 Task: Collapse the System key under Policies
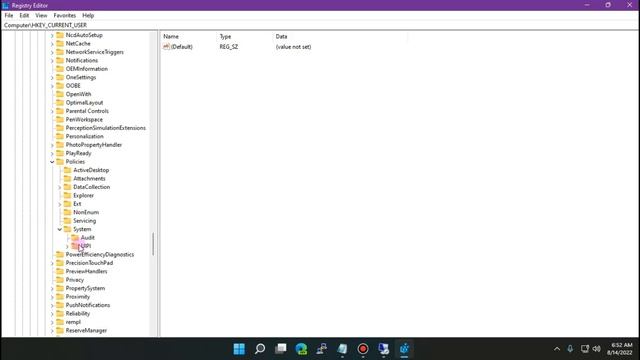[60, 229]
